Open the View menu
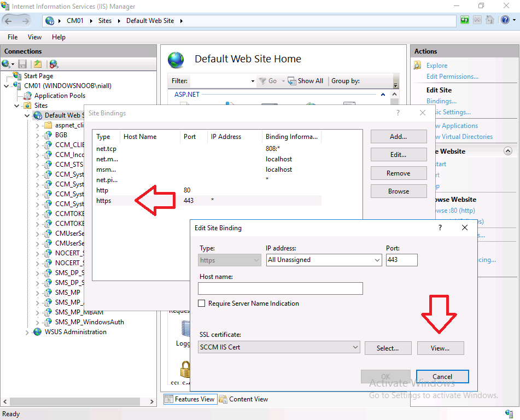This screenshot has width=520, height=420. [34, 37]
